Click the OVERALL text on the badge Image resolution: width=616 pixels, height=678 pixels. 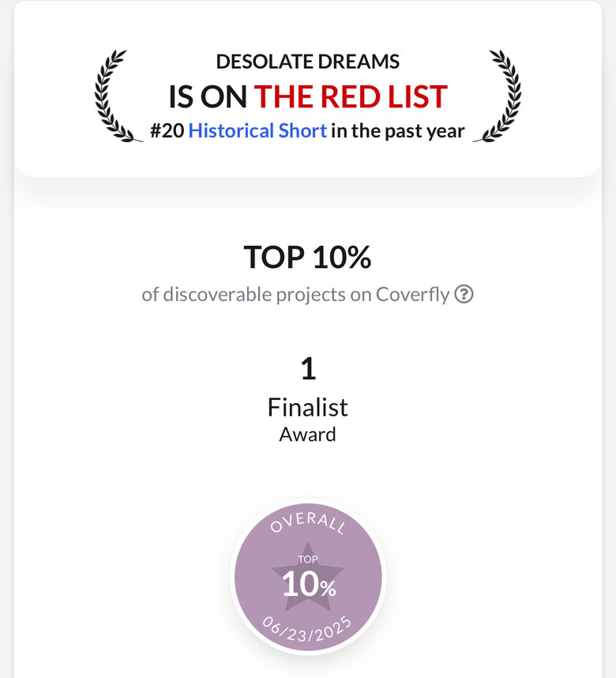308,522
